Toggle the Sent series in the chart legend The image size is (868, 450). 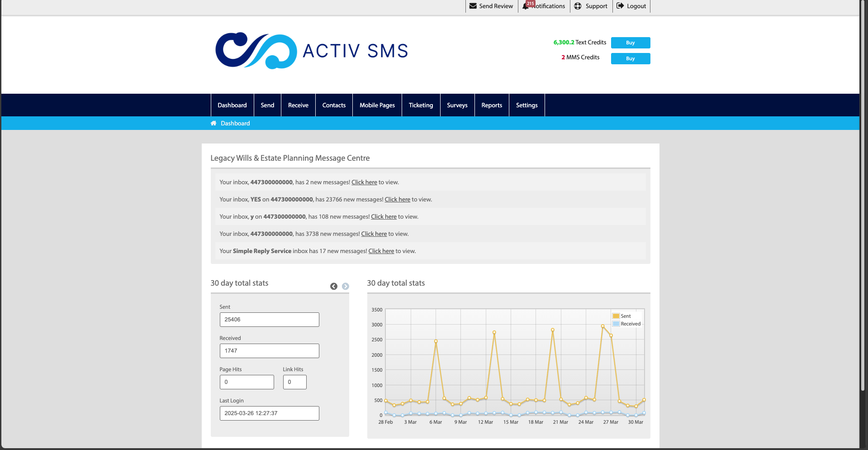tap(626, 316)
